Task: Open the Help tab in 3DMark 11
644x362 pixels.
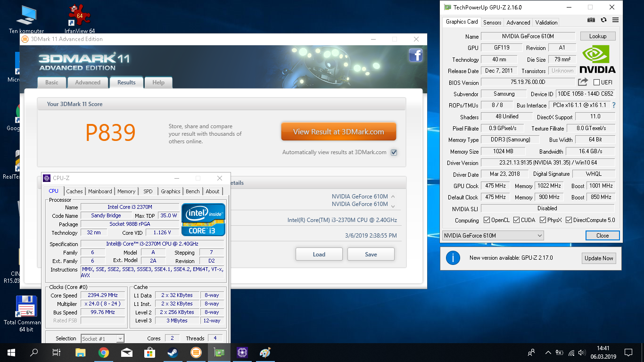Action: (x=158, y=82)
